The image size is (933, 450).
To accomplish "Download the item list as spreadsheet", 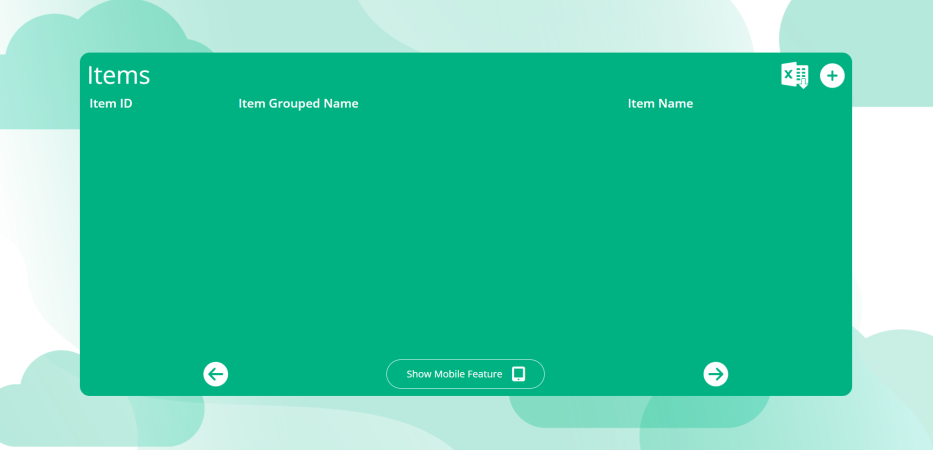I will [794, 75].
